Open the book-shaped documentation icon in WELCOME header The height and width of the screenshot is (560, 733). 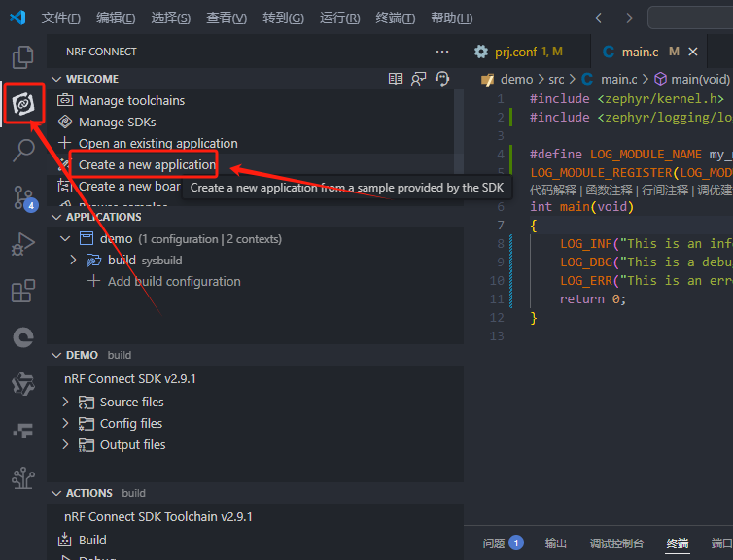point(396,79)
